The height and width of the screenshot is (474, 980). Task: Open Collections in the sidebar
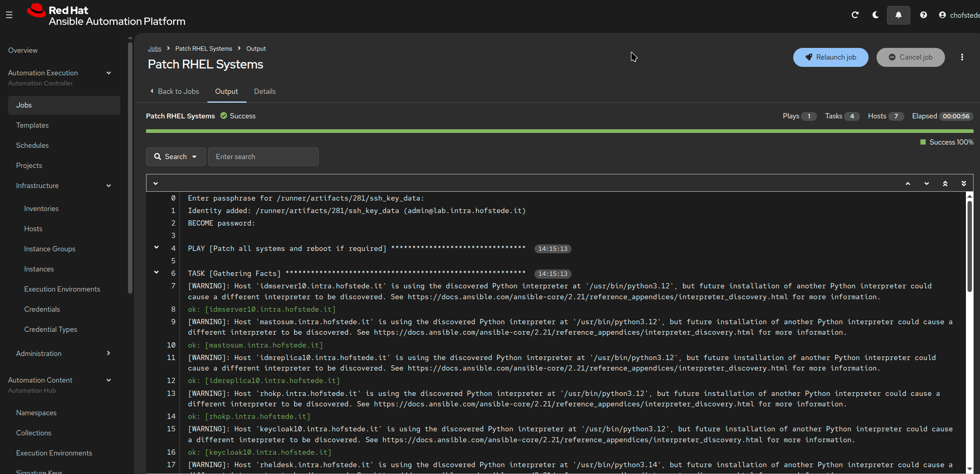pos(34,433)
